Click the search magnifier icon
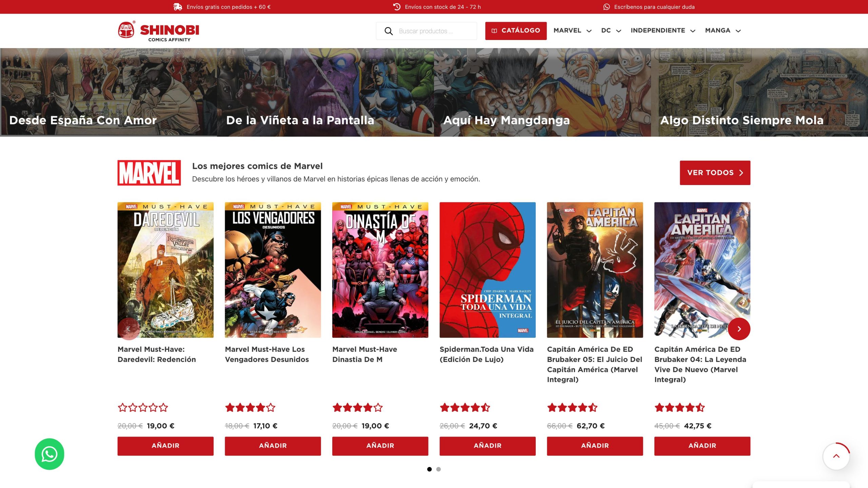 pyautogui.click(x=389, y=30)
